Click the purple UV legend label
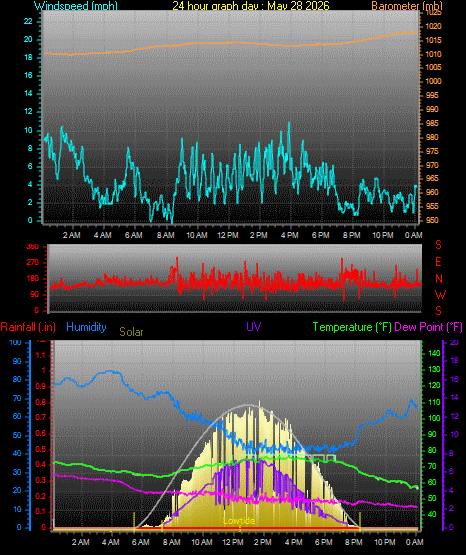The image size is (466, 555). (x=254, y=326)
